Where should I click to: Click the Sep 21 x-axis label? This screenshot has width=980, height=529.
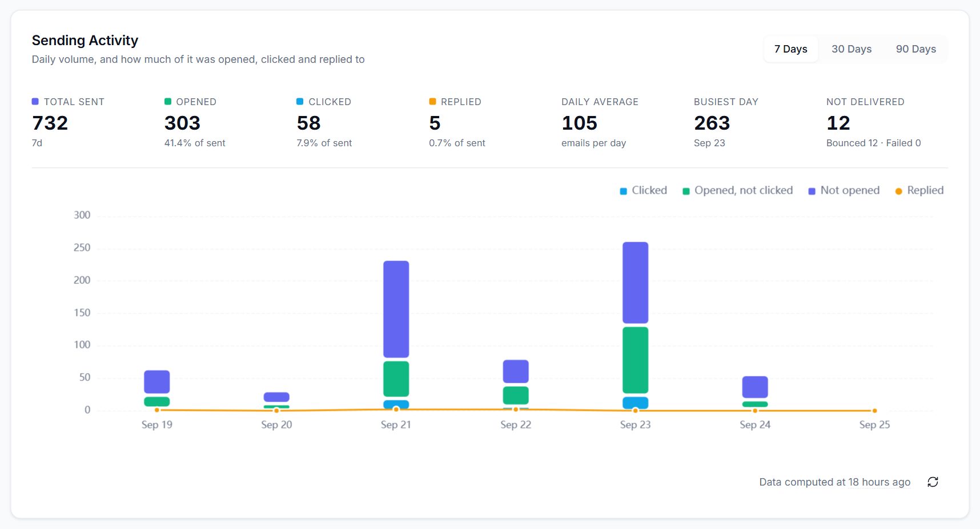pyautogui.click(x=396, y=424)
